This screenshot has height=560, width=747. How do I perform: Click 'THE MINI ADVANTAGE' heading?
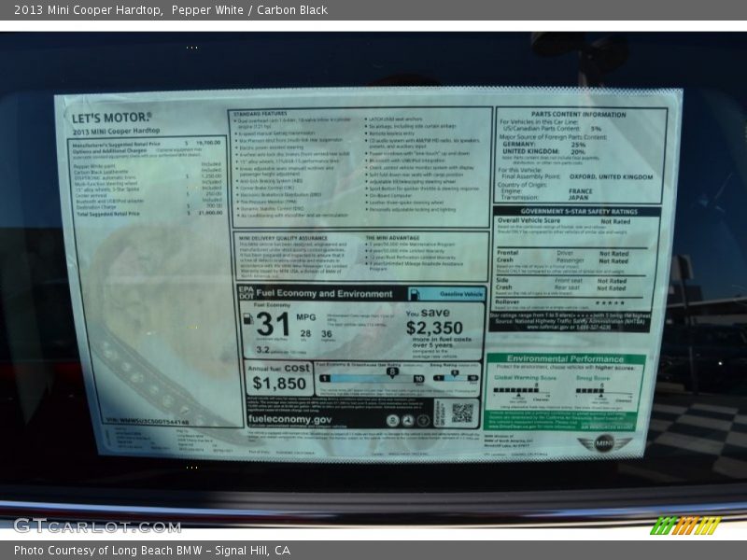(x=392, y=238)
